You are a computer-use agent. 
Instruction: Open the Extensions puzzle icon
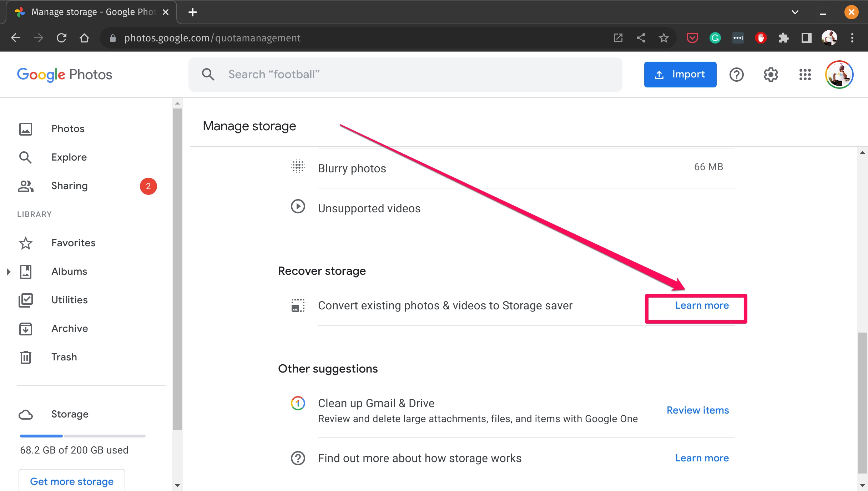click(x=783, y=38)
